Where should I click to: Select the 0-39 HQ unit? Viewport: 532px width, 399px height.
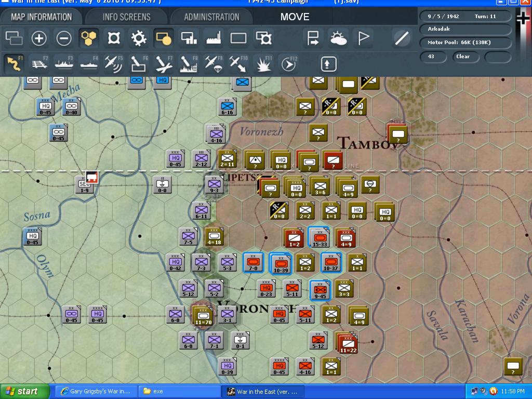[x=227, y=367]
